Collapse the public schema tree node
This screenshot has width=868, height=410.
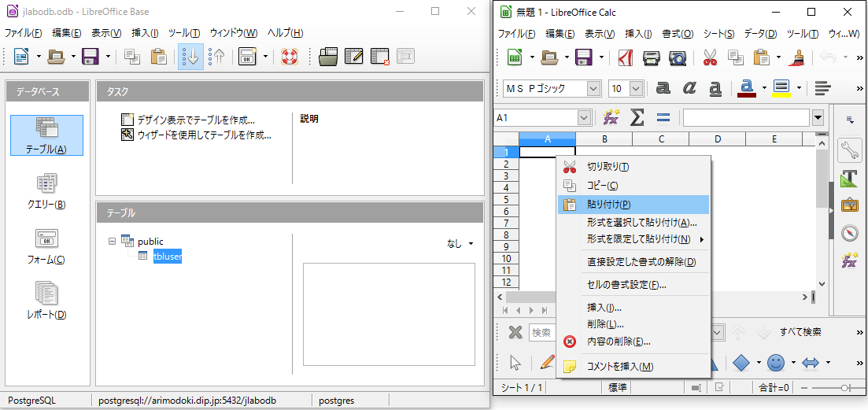(113, 242)
